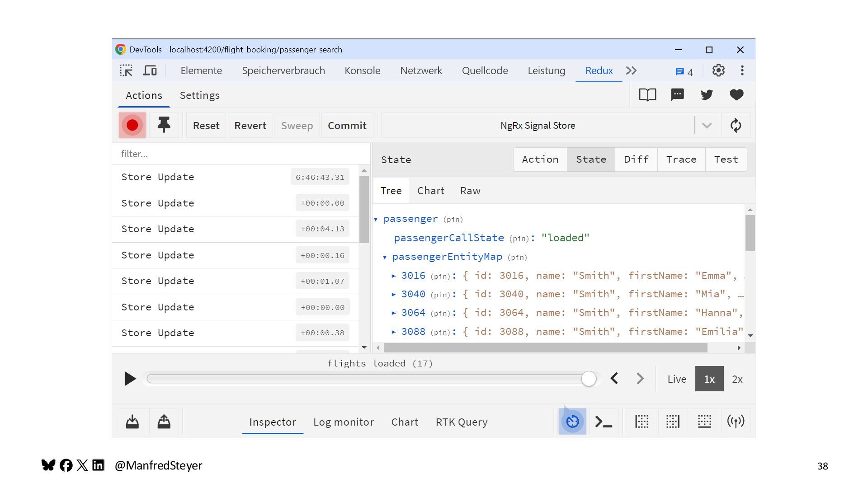Open the documentation book icon

(647, 95)
